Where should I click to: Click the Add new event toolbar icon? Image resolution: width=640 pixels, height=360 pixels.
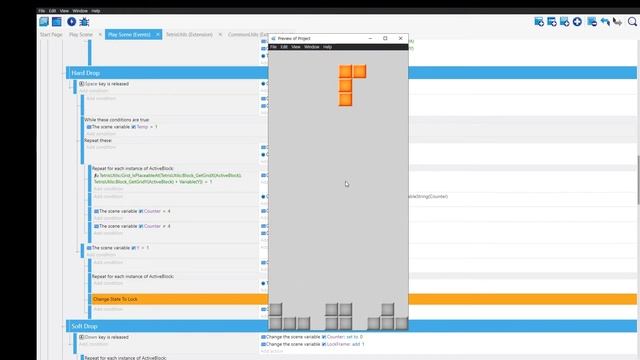[539, 22]
